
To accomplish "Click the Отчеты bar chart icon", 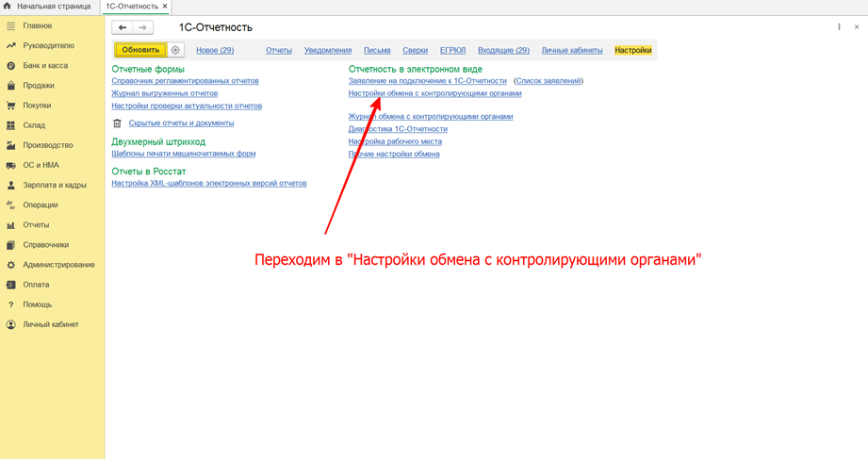I will [10, 225].
